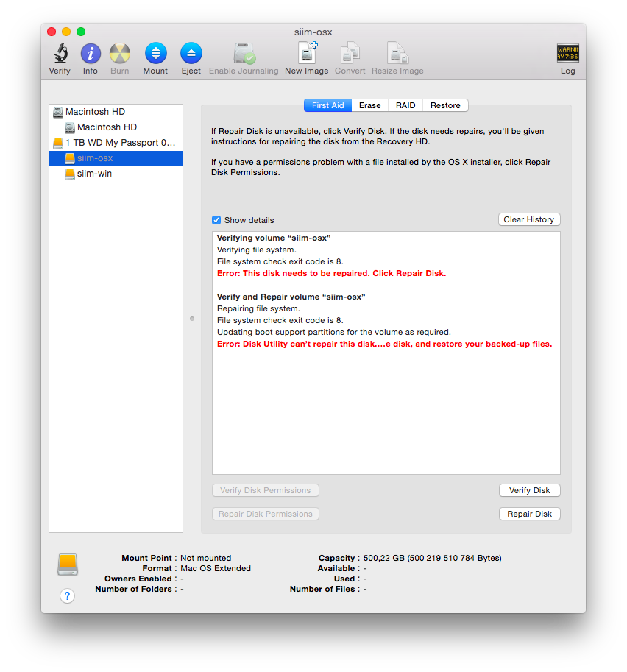627x672 pixels.
Task: Click the siim-osx volume's orange drive icon
Action: coord(69,158)
